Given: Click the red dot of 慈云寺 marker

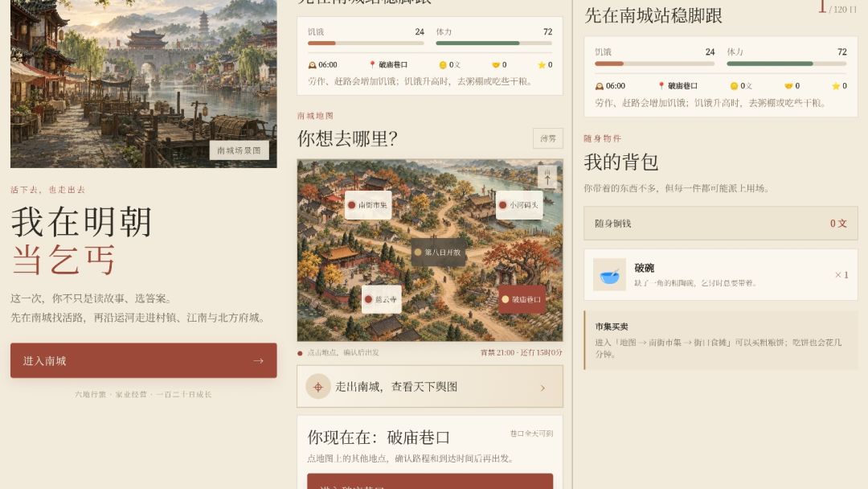Looking at the screenshot, I should point(368,299).
